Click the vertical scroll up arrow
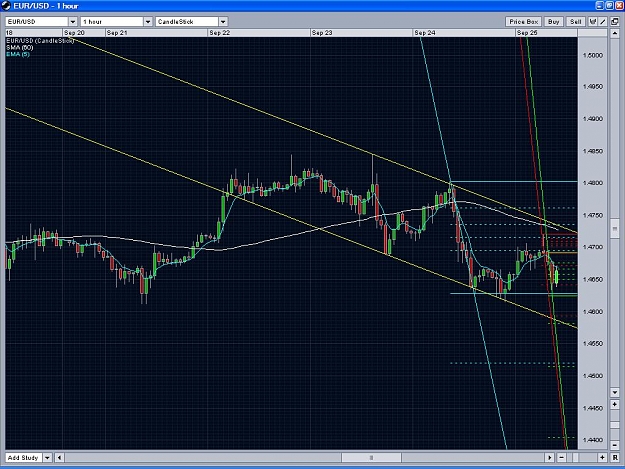This screenshot has width=625, height=469. coord(614,33)
